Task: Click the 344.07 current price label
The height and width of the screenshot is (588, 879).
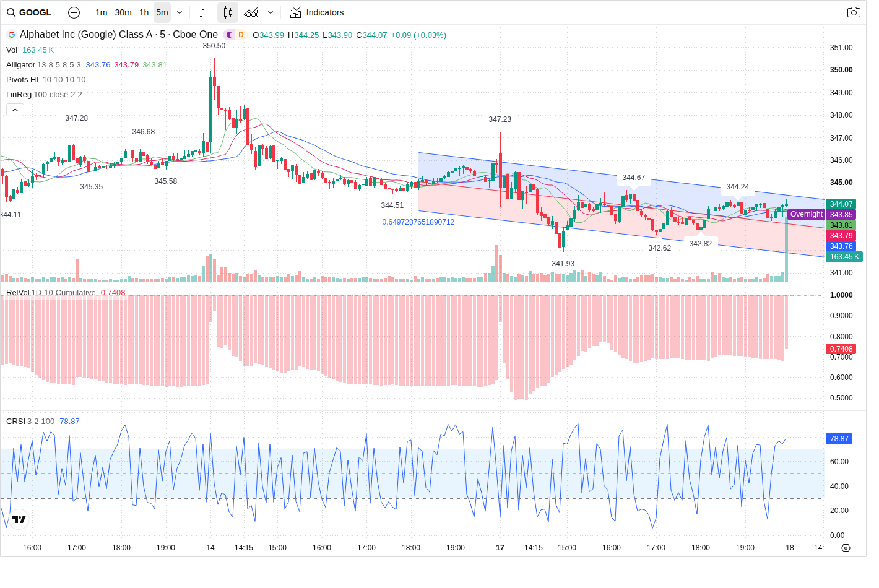Action: (841, 204)
